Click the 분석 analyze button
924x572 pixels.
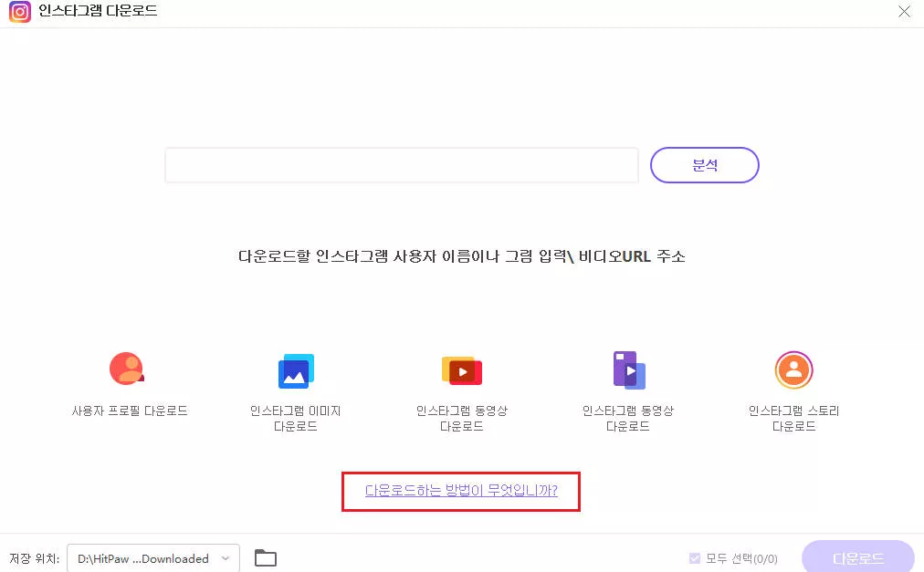704,165
